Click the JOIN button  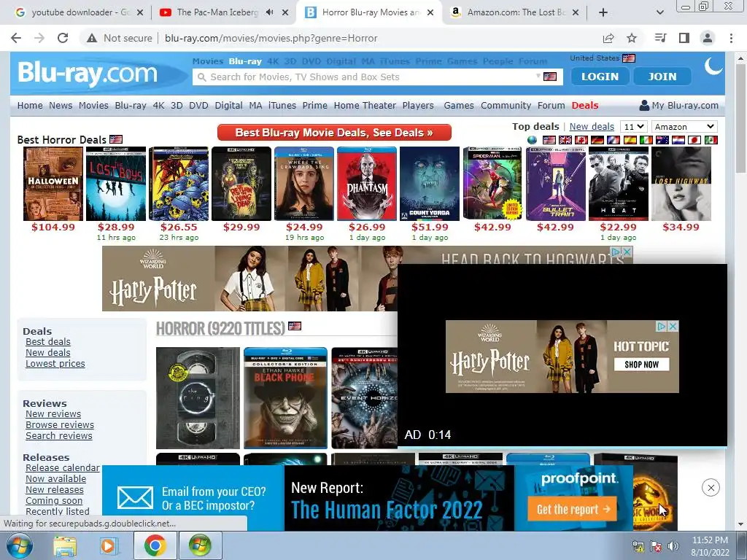coord(662,76)
